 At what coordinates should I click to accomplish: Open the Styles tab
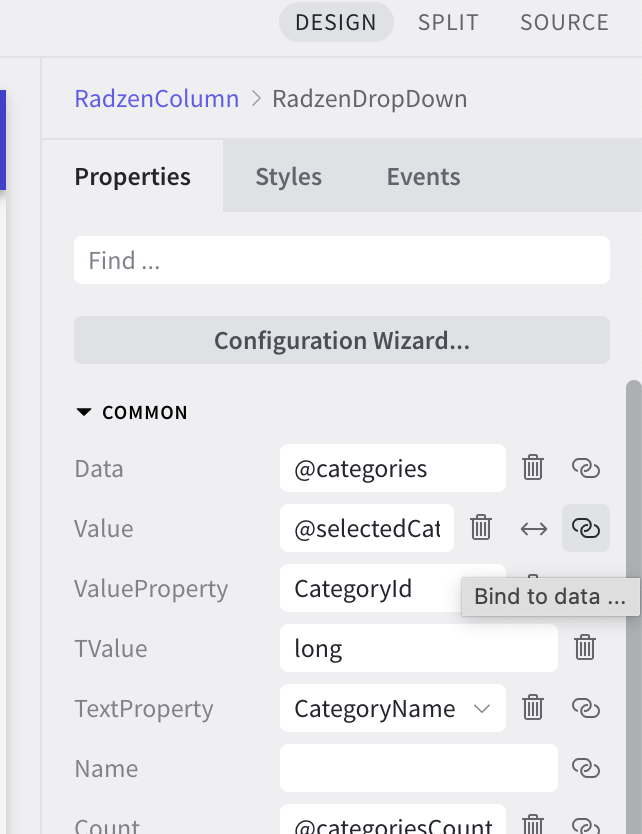[x=288, y=177]
